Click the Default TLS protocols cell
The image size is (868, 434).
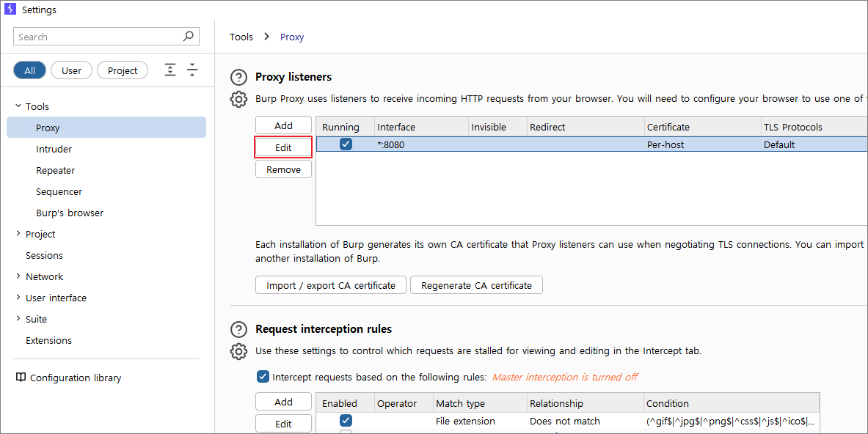pyautogui.click(x=814, y=144)
